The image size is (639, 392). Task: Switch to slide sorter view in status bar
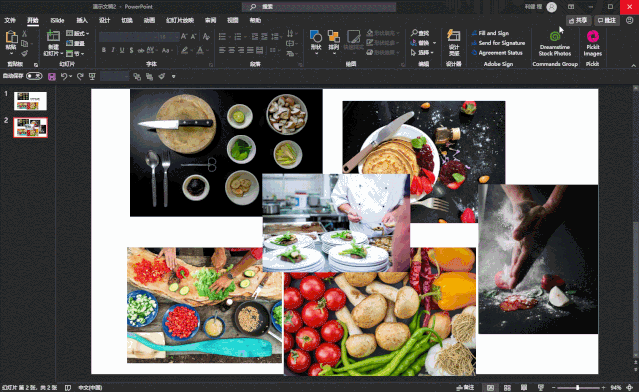[507, 388]
